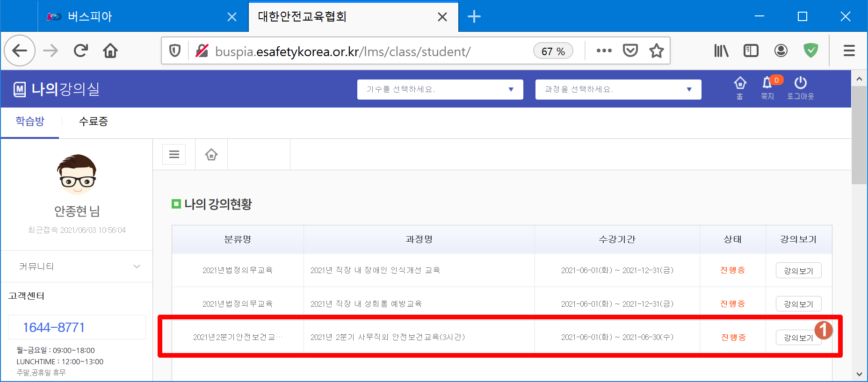868x382 pixels.
Task: Open 쪽지 messages bell icon
Action: (x=767, y=88)
